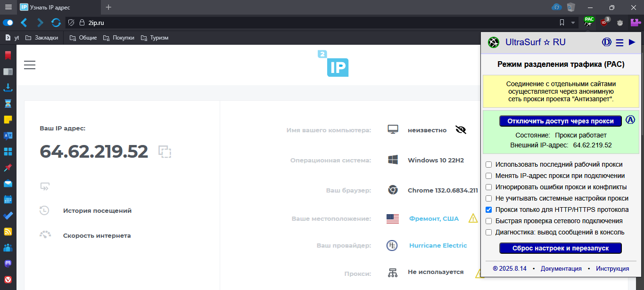Viewport: 644px width, 290px height.
Task: Enable Быстрая проверка сетевого подключения checkbox
Action: click(x=489, y=221)
